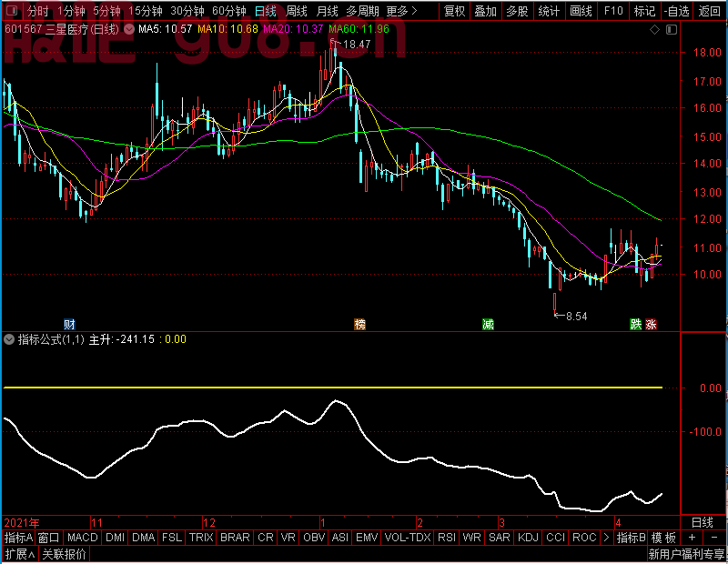This screenshot has width=728, height=564.
Task: Switch indicator to VR
Action: click(x=288, y=538)
